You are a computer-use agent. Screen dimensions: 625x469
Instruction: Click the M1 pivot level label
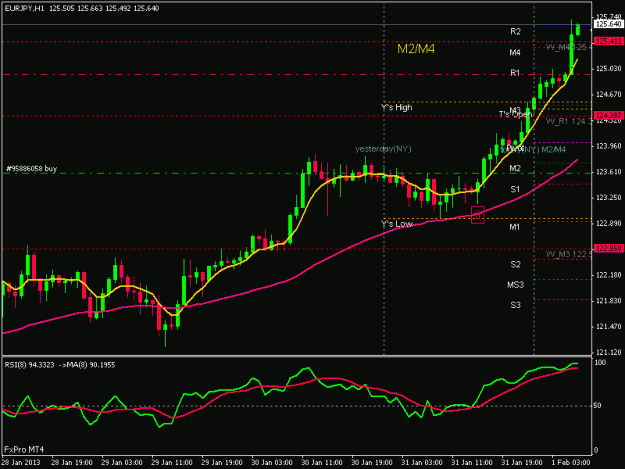pos(515,227)
